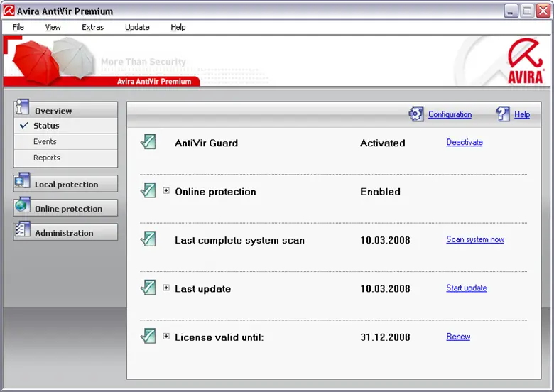Click the License valid until checkmark
The height and width of the screenshot is (392, 554).
point(148,337)
